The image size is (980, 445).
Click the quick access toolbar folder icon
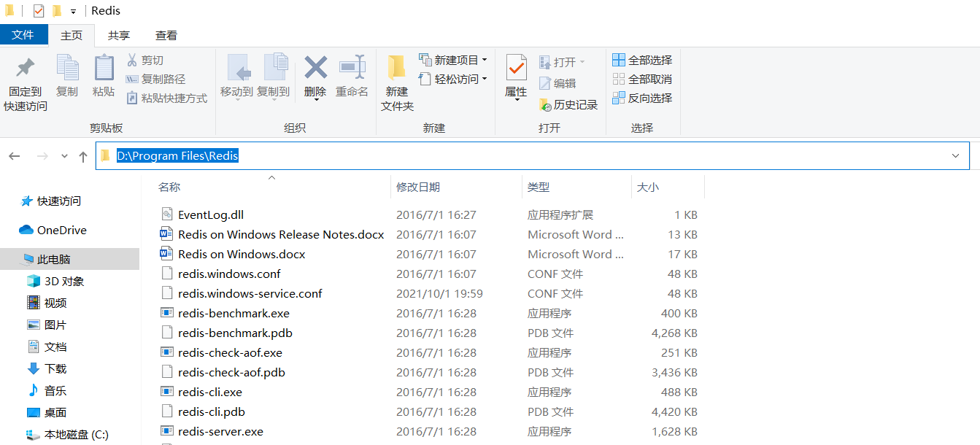tap(56, 11)
